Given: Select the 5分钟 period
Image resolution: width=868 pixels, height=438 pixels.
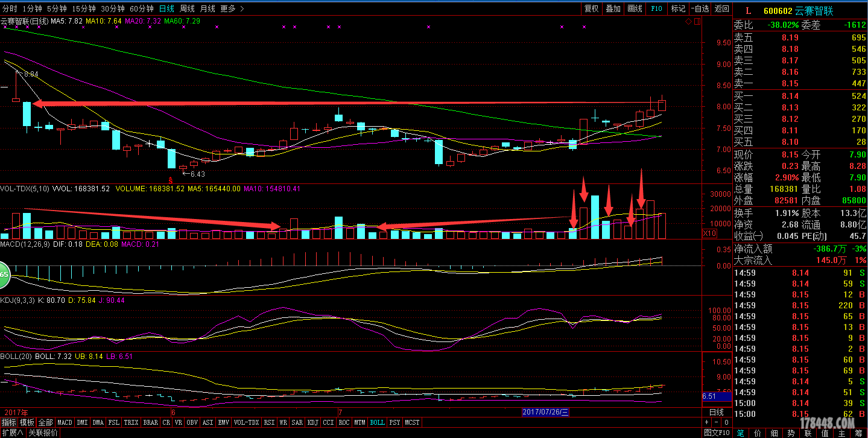Looking at the screenshot, I should 56,8.
